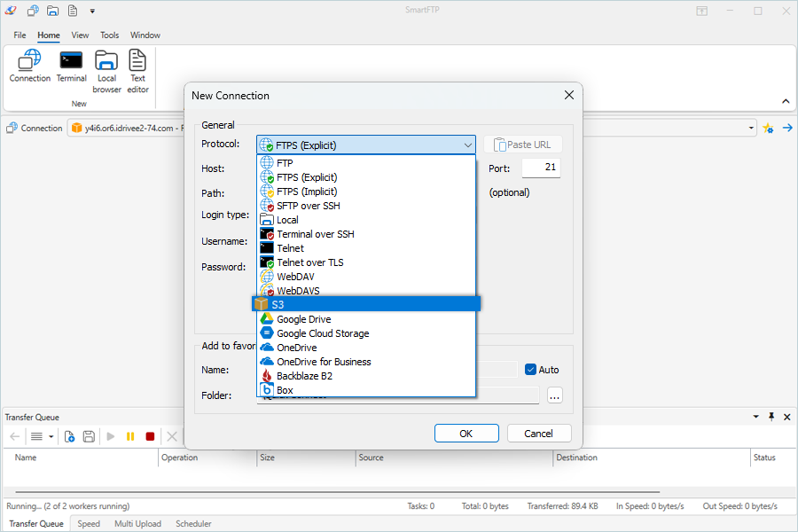Confirm with the OK button
Viewport: 798px width, 532px height.
click(x=466, y=434)
